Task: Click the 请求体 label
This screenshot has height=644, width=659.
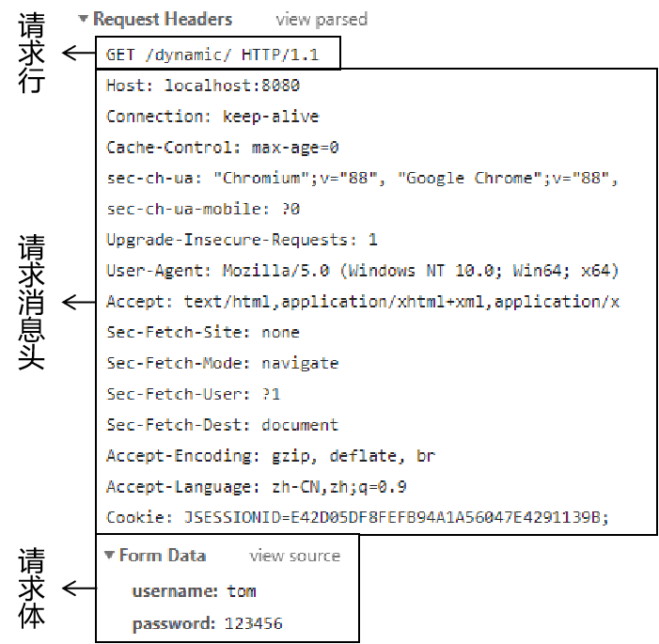Action: 32,589
